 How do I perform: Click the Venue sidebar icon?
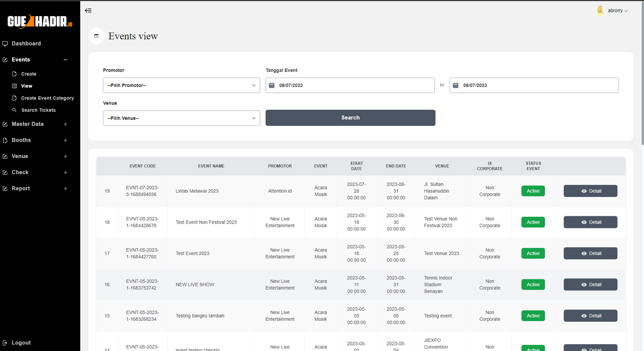[5, 156]
